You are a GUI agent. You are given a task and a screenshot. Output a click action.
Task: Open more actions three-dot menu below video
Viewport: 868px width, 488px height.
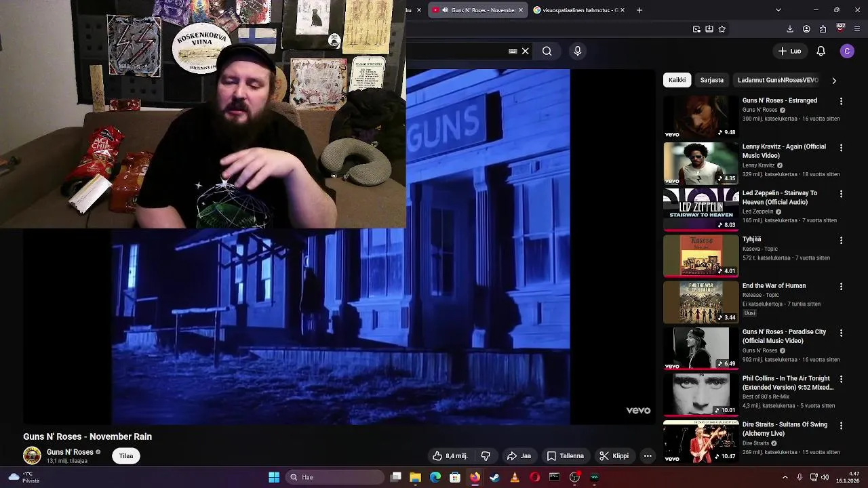(x=648, y=456)
